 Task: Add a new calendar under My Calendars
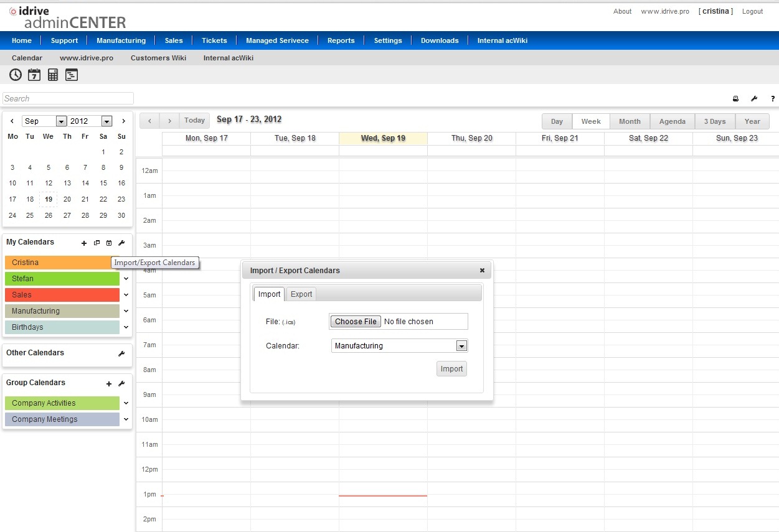(x=84, y=243)
